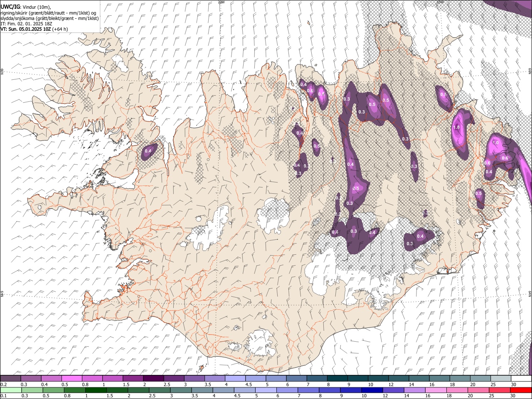The height and width of the screenshot is (399, 532).
Task: Click the 'slydda/snjókoma' legend description line
Action: point(49,18)
